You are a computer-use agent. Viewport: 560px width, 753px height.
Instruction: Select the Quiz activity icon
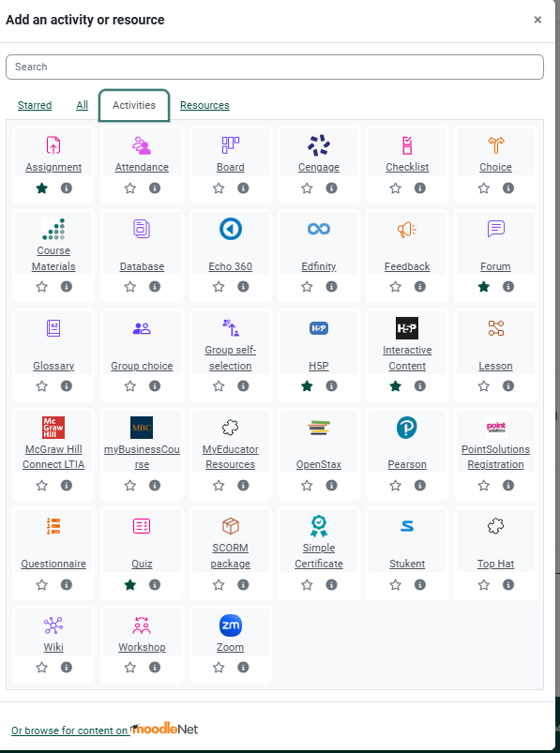(142, 526)
